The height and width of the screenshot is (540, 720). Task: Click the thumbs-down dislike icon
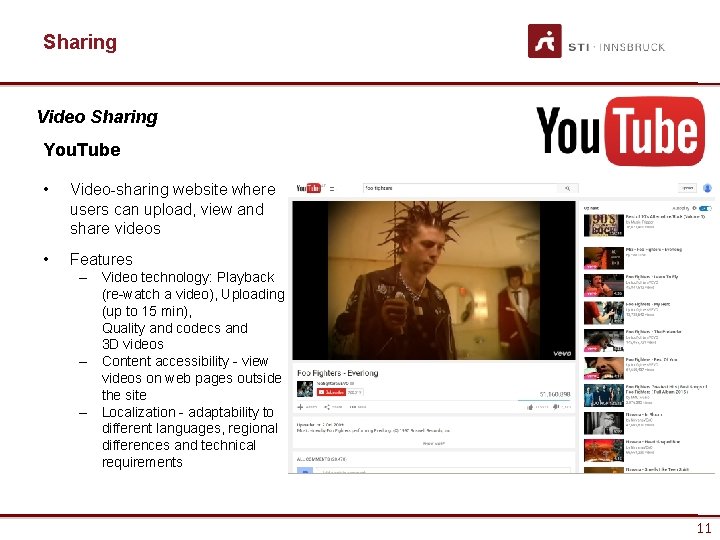tap(556, 407)
